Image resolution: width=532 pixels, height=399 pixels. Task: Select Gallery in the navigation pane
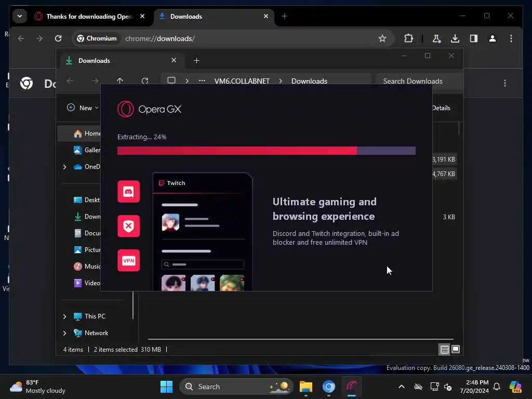[x=87, y=150]
